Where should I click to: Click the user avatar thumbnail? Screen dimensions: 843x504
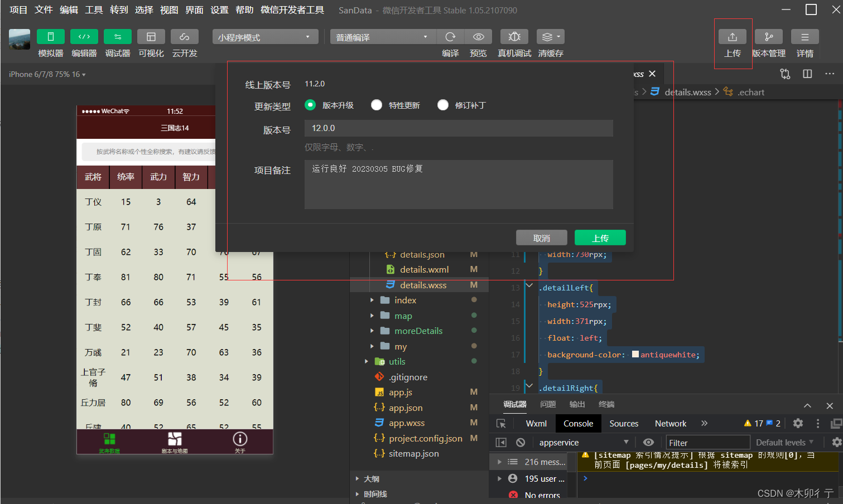[x=20, y=40]
